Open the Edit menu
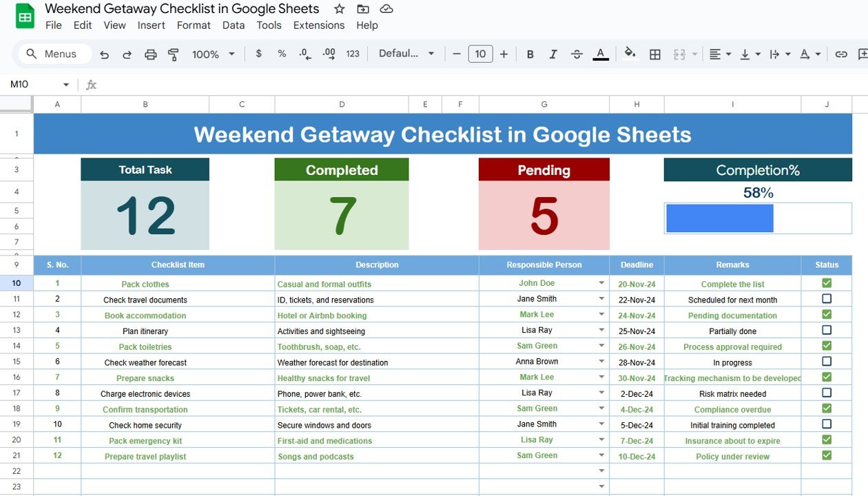Image resolution: width=868 pixels, height=496 pixels. (83, 25)
